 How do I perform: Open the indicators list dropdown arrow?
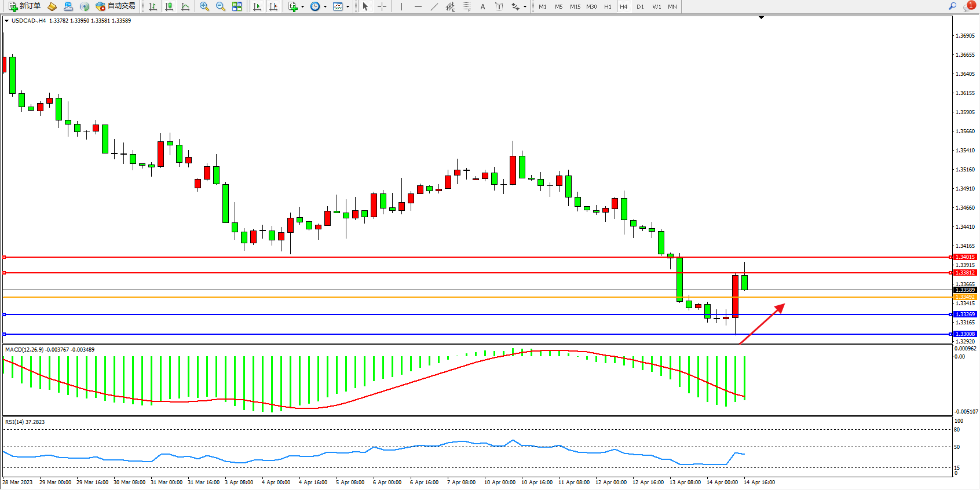coord(302,7)
